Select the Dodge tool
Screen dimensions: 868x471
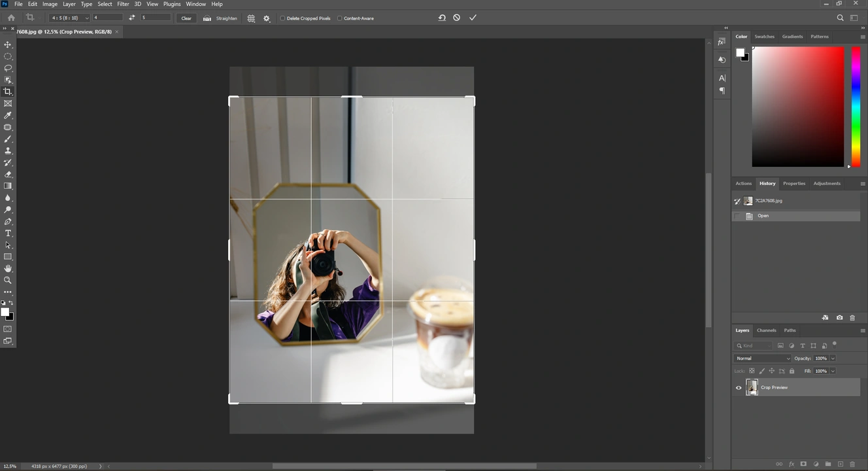[8, 209]
